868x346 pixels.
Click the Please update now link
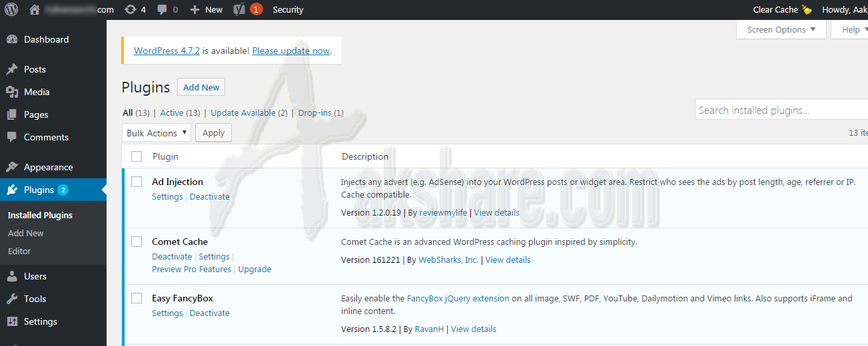[x=291, y=51]
